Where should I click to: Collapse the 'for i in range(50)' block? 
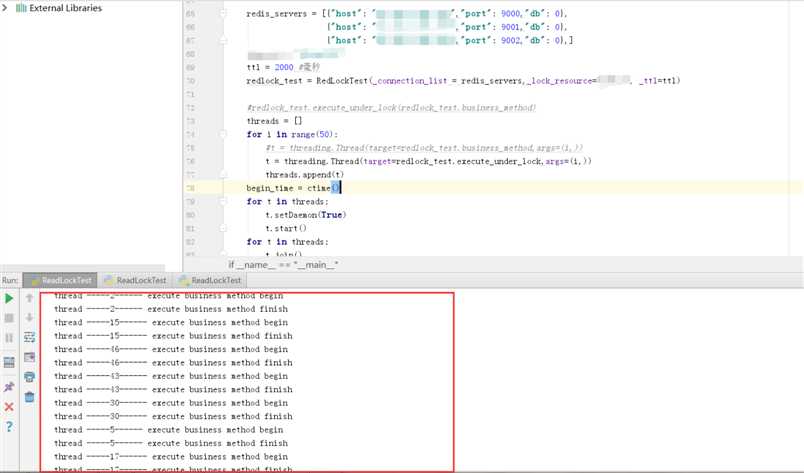coord(223,134)
